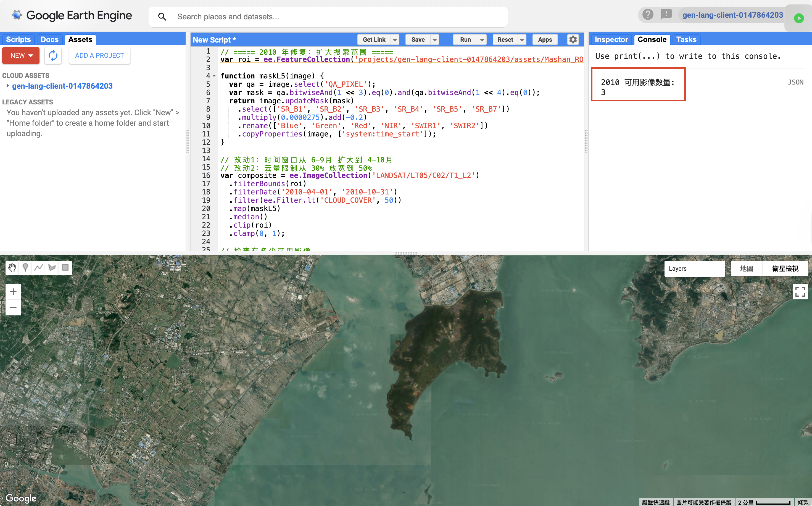This screenshot has width=812, height=506.
Task: Select the add marker tool
Action: pos(25,267)
